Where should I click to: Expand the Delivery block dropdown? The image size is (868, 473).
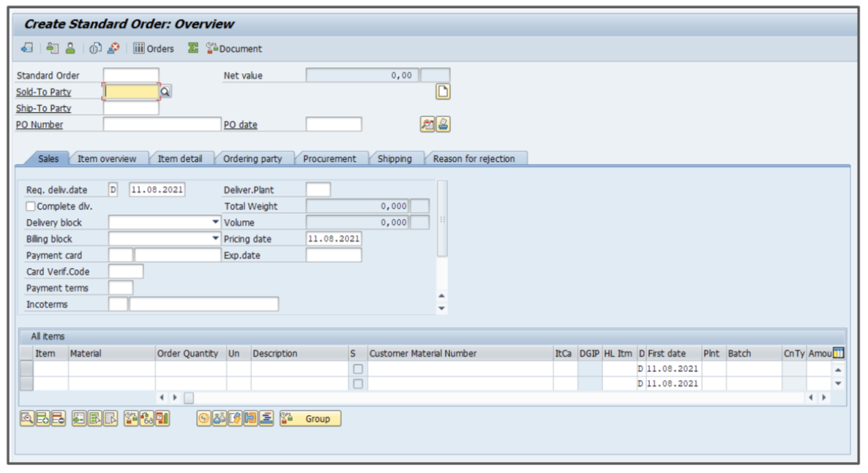coord(215,222)
